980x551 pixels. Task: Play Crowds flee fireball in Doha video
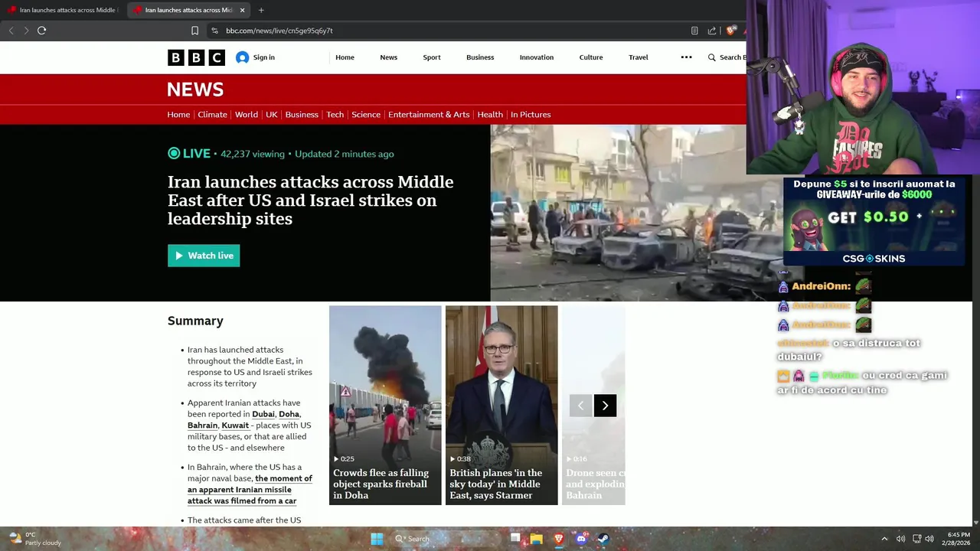[385, 405]
